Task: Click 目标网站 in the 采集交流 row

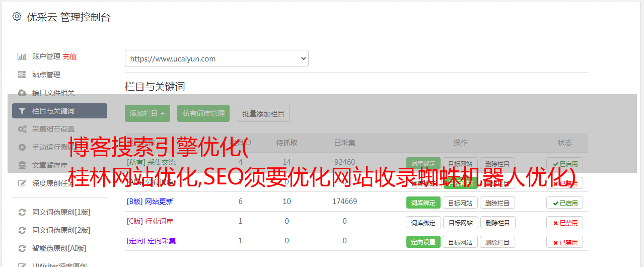Action: coord(460,163)
